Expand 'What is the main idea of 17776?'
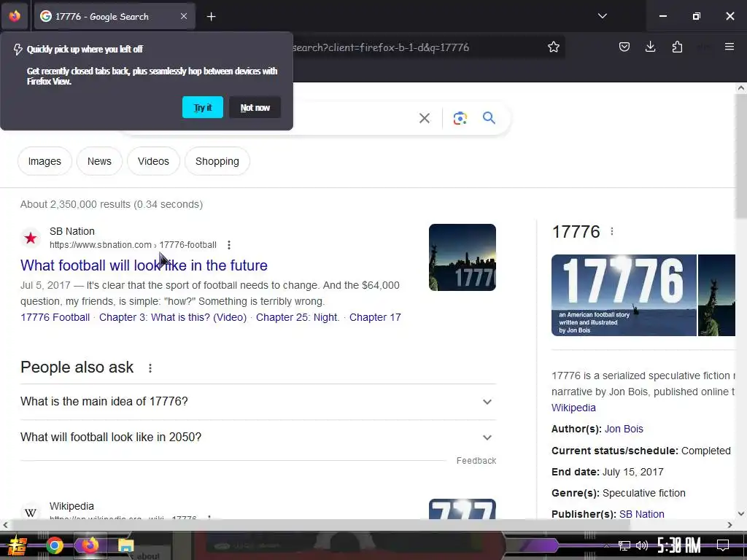The image size is (747, 560). pyautogui.click(x=258, y=402)
